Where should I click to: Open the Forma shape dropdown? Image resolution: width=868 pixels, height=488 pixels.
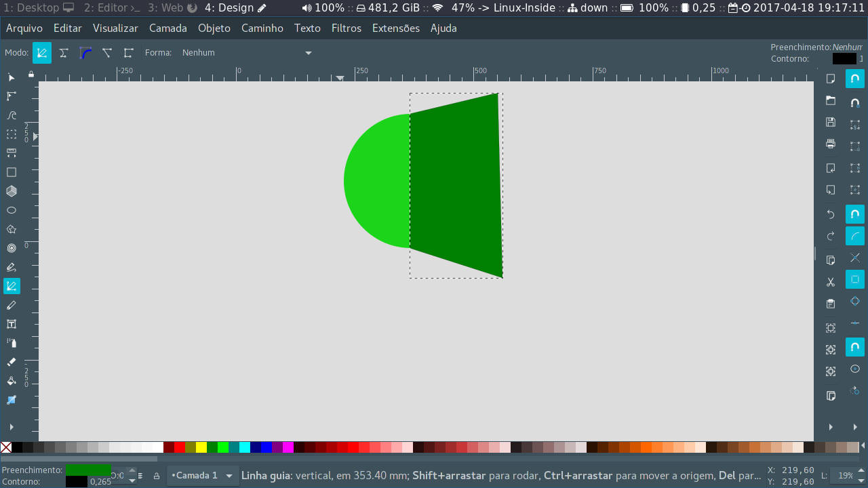(x=246, y=53)
